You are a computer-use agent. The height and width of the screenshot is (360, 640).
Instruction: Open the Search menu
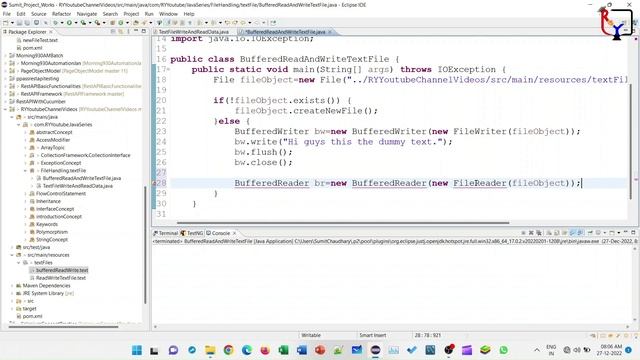110,14
